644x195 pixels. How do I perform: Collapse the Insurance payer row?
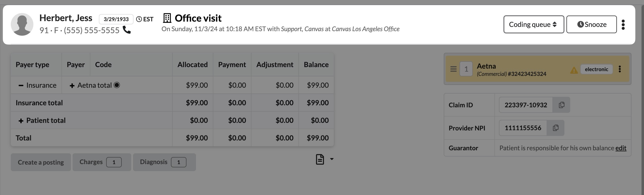click(x=21, y=85)
